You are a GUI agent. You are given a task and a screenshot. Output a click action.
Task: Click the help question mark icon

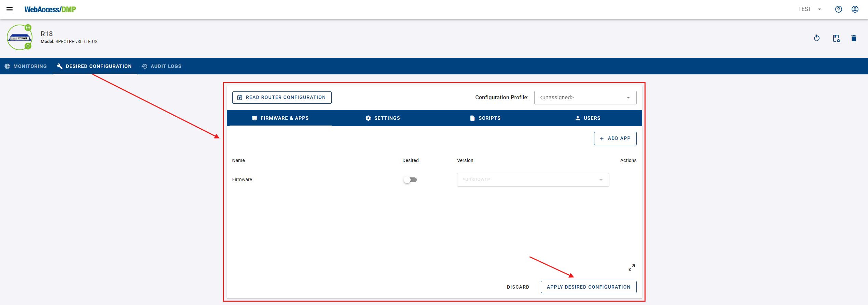(838, 9)
